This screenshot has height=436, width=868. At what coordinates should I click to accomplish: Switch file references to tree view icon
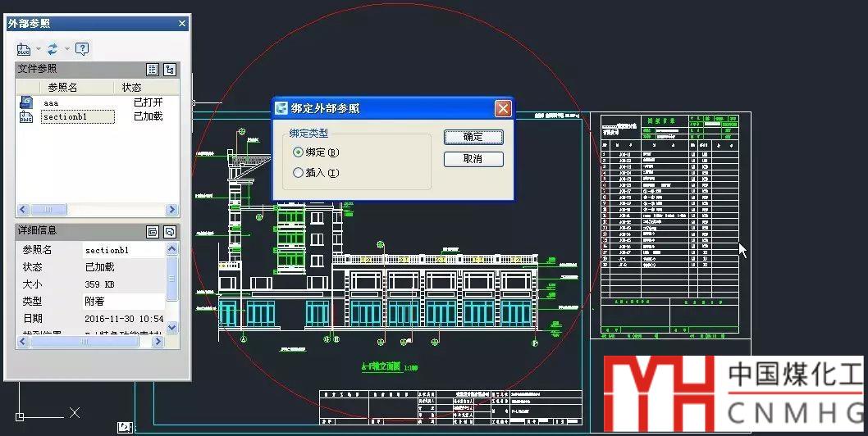point(170,70)
